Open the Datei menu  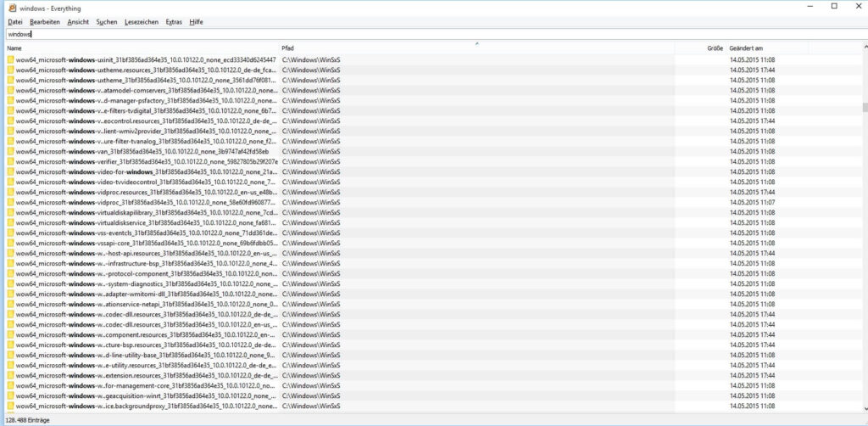(x=15, y=22)
